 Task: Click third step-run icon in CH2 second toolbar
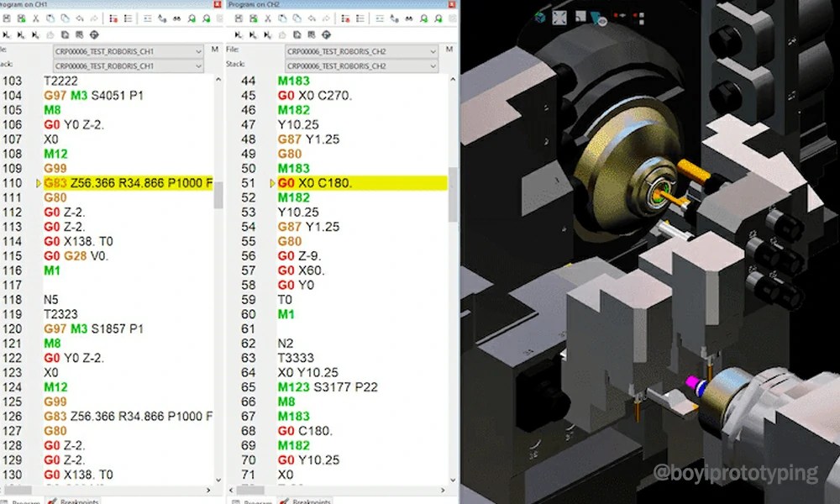[x=267, y=34]
